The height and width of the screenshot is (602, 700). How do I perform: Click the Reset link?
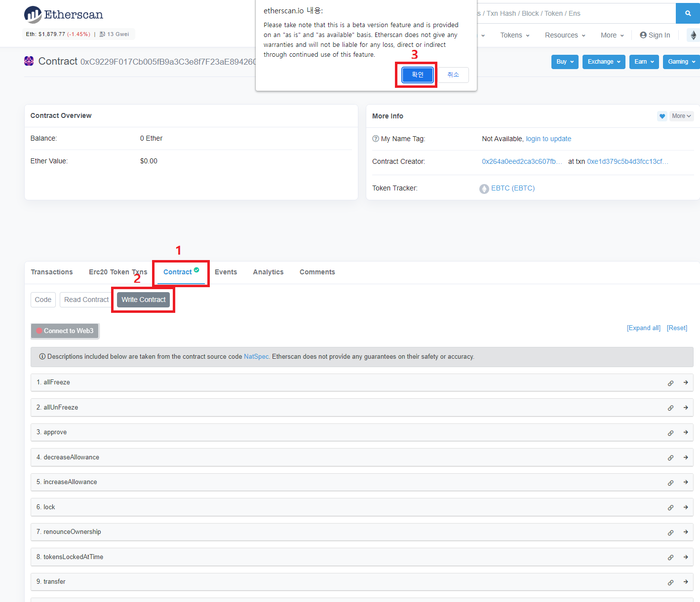pos(677,328)
